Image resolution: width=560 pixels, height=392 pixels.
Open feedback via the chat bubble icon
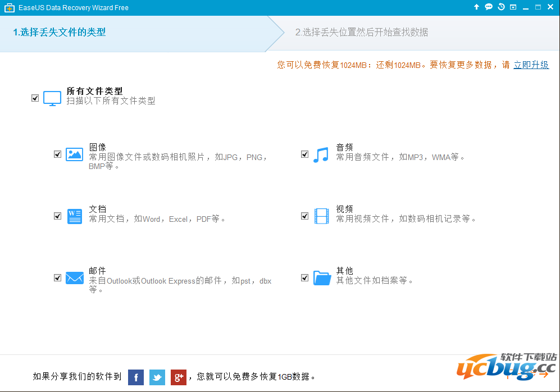(x=489, y=7)
